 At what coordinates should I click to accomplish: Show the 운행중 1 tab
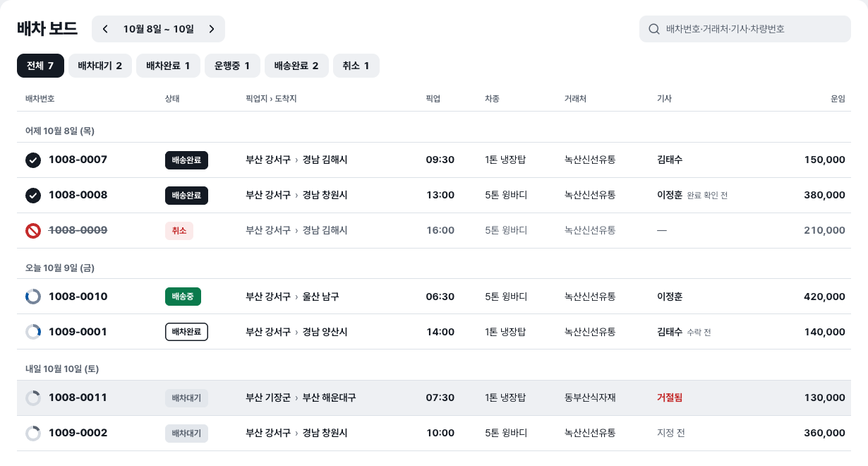(x=232, y=66)
